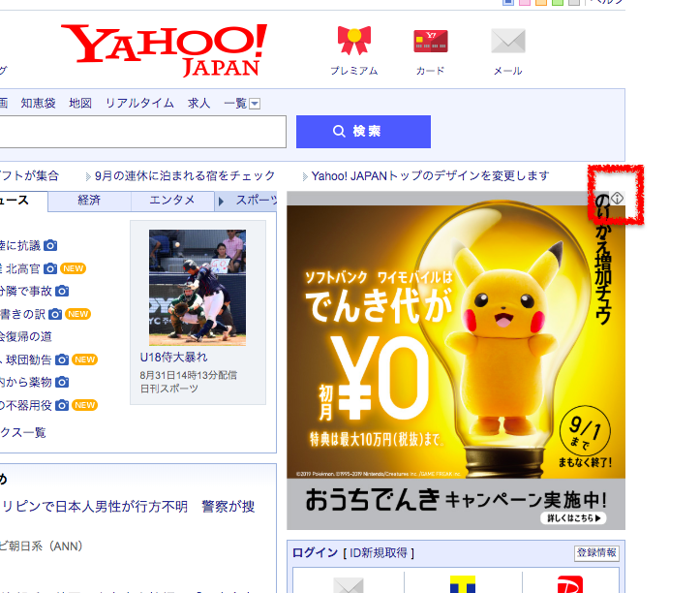This screenshot has height=593, width=700.
Task: Open the プレミアム ribbon icon
Action: [354, 41]
